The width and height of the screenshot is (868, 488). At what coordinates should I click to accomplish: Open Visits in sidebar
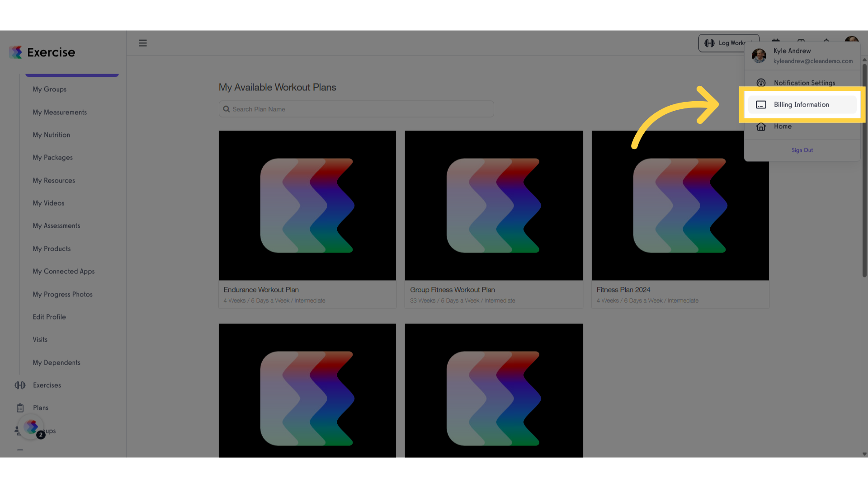[40, 339]
